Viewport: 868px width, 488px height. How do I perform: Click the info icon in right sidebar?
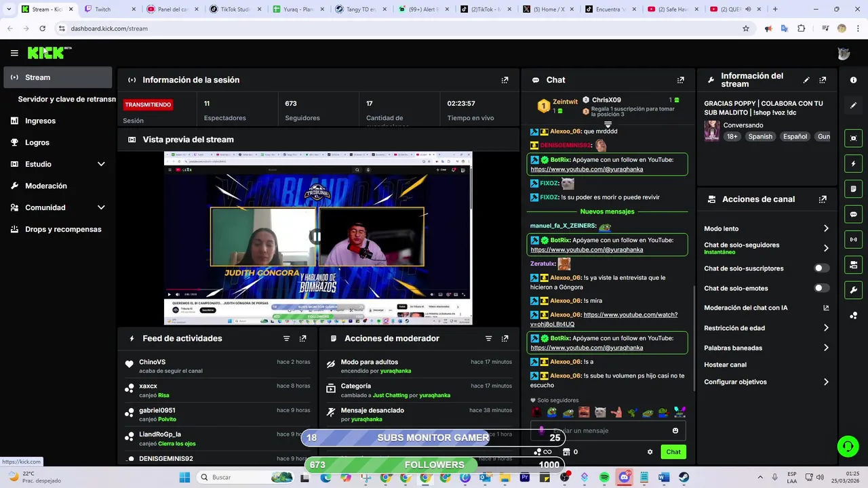coord(853,80)
